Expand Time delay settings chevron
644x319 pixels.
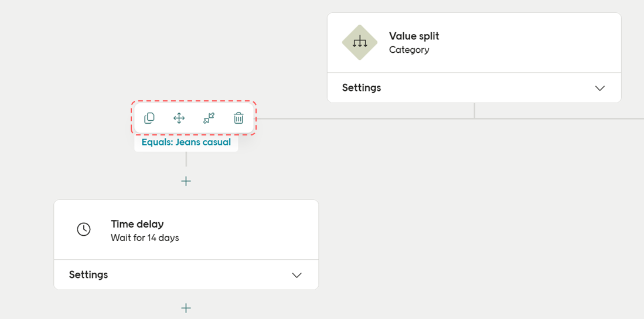point(297,275)
